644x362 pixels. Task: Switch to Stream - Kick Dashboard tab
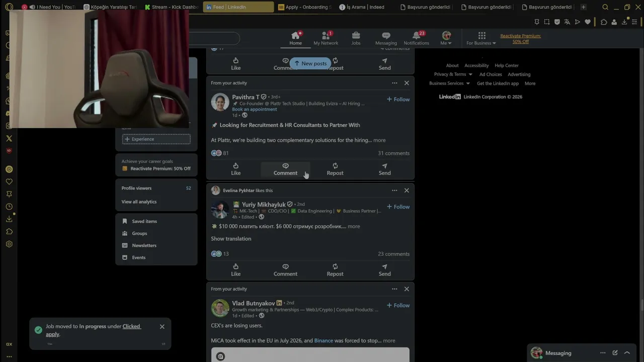click(x=172, y=7)
